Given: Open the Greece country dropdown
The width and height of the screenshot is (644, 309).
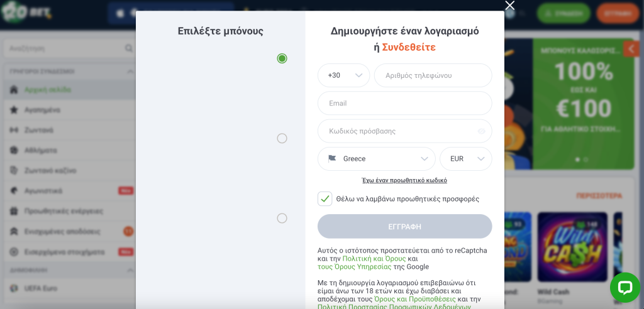Looking at the screenshot, I should 377,159.
